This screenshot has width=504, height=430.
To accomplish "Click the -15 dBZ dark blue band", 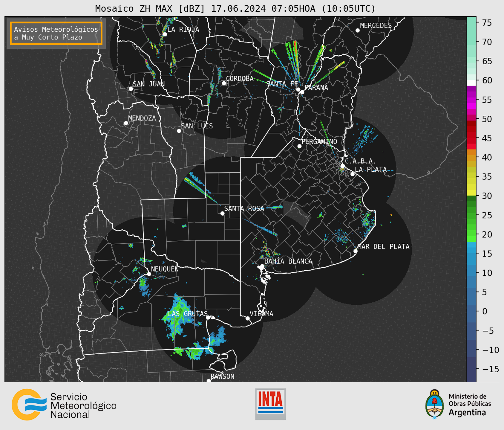I will 471,369.
